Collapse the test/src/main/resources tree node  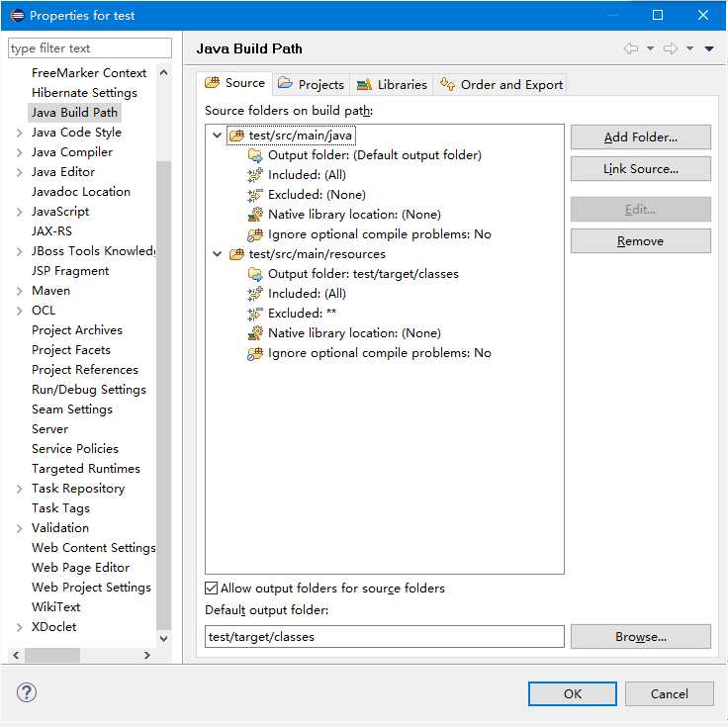tap(217, 254)
